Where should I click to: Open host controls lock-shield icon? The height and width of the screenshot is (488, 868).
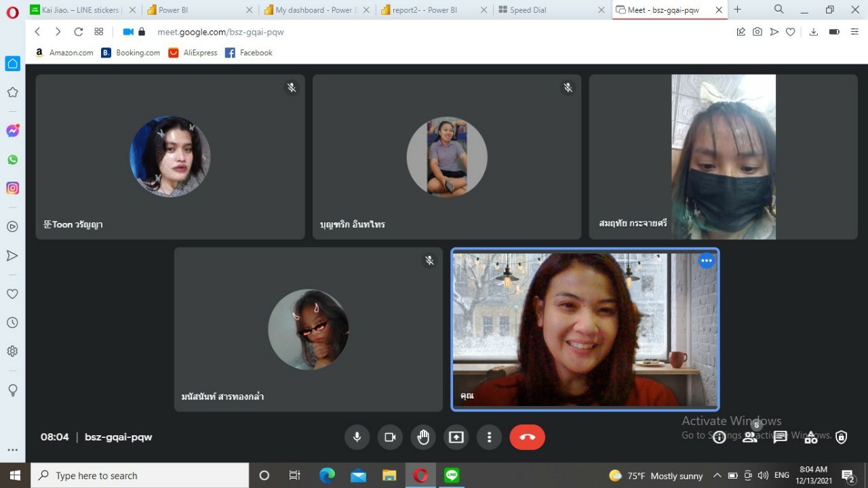[841, 437]
